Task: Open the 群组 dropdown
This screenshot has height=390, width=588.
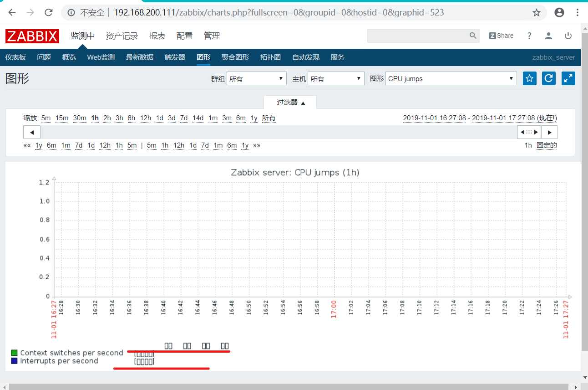Action: [257, 79]
